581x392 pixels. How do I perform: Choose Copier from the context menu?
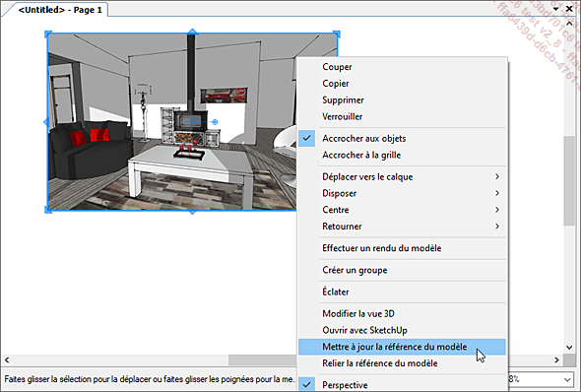click(402, 84)
